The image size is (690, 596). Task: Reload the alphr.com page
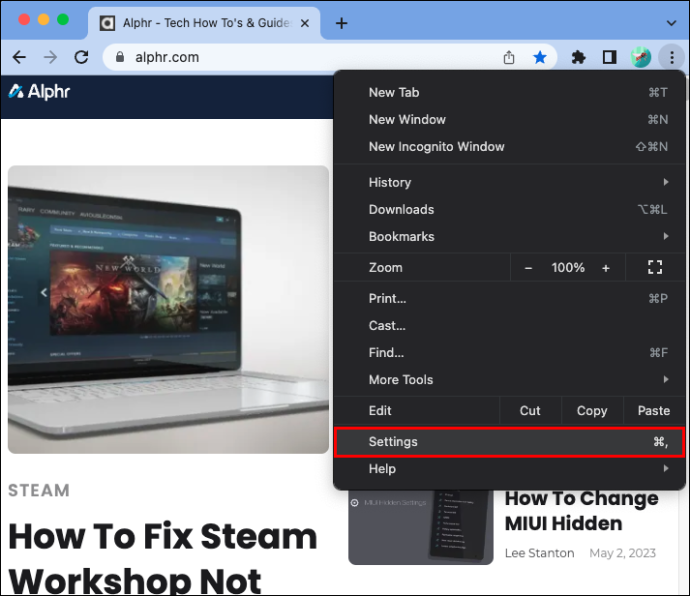[81, 57]
